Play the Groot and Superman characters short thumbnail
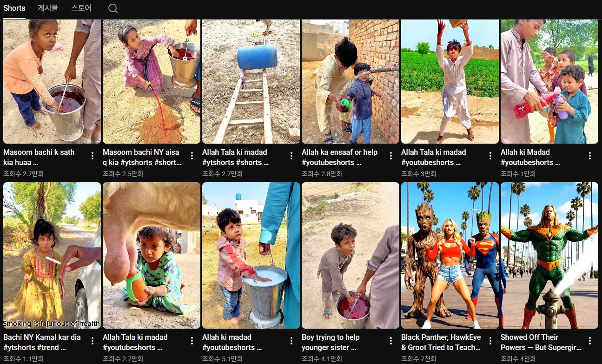This screenshot has width=602, height=364. [450, 256]
